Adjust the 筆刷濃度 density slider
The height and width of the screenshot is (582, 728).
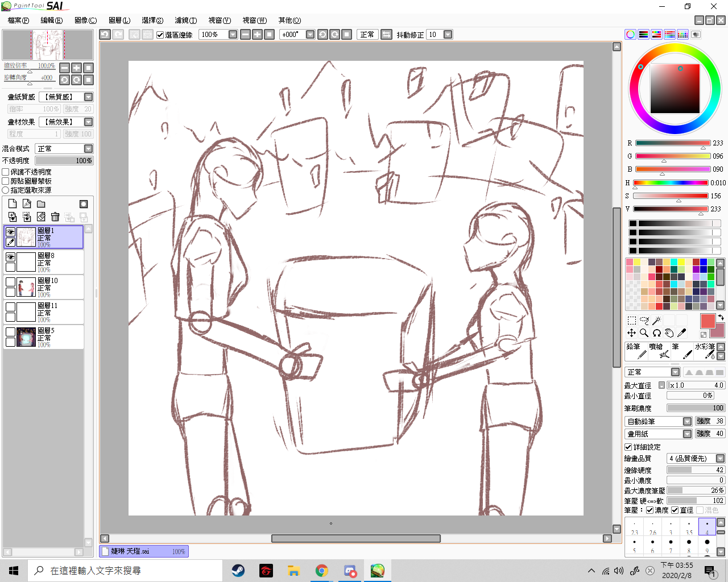point(696,408)
